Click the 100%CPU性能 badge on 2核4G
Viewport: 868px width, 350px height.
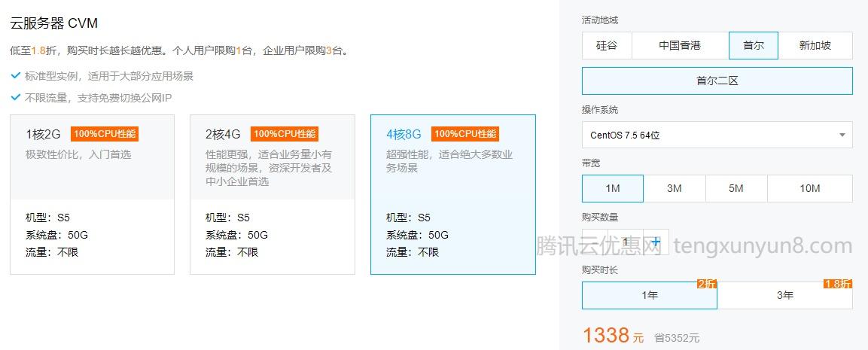(x=285, y=134)
